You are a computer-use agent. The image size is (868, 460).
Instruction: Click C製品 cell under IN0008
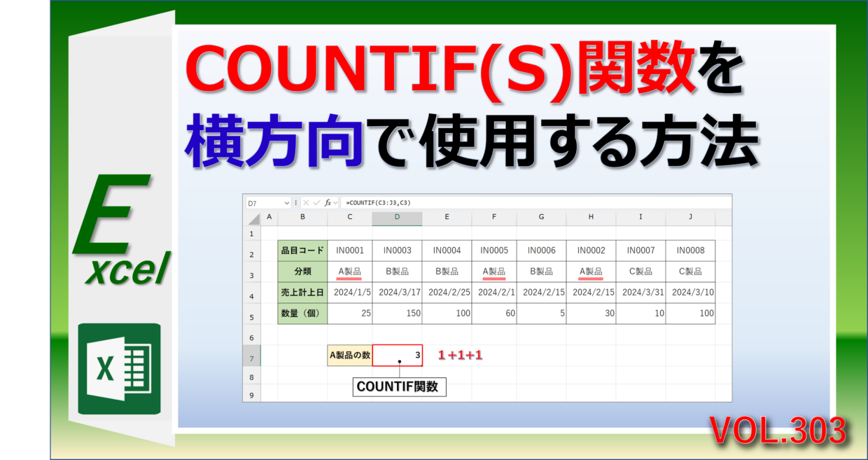pos(690,272)
